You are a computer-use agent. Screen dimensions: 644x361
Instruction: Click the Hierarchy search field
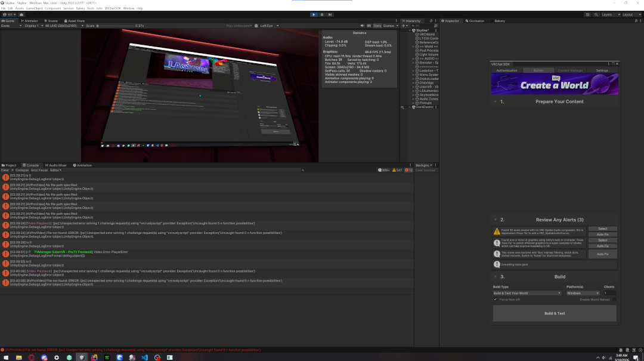click(x=422, y=26)
